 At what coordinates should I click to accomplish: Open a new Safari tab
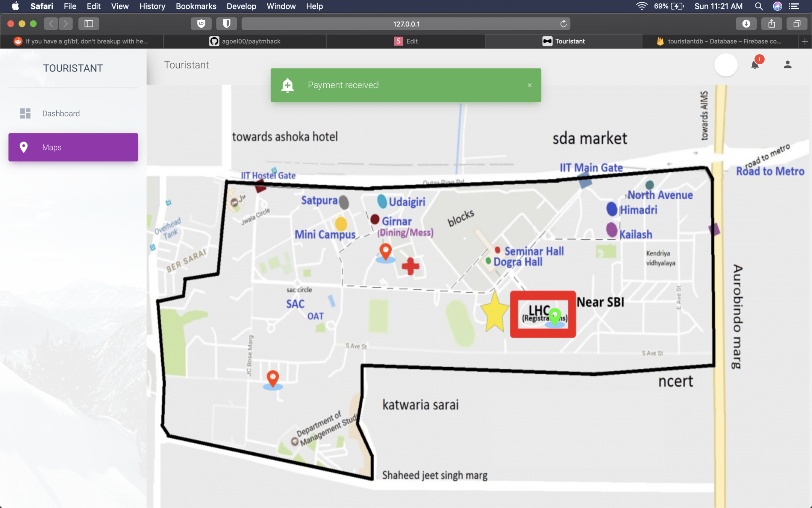point(804,41)
